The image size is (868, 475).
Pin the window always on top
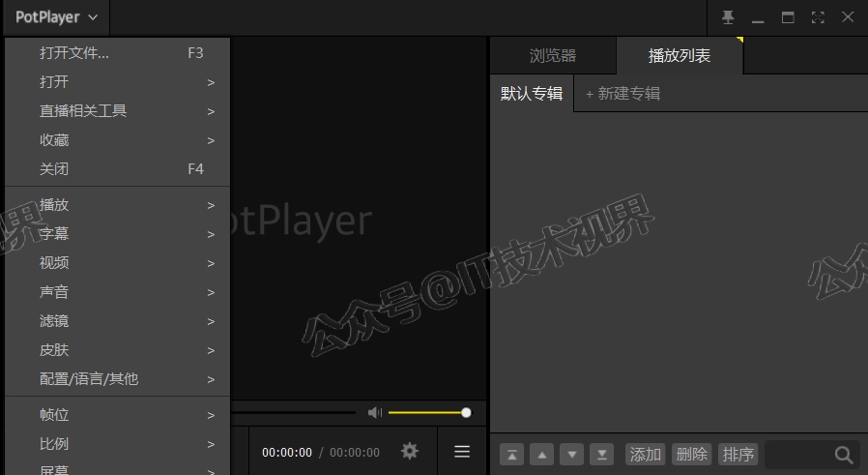(728, 17)
